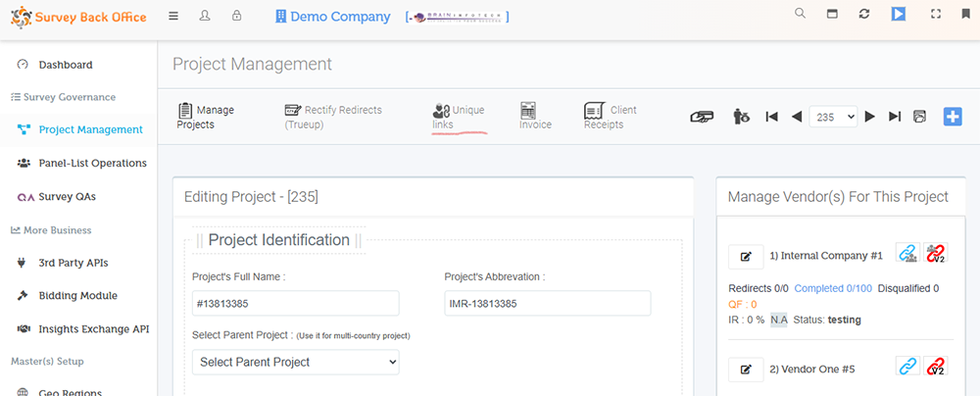Open the user profile menu icon
980x396 pixels.
point(205,17)
